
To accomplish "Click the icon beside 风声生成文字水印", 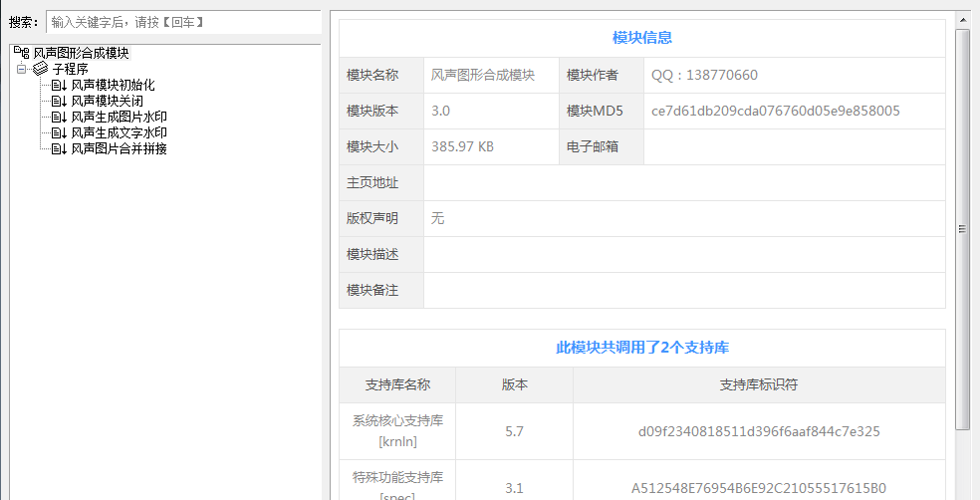I will 59,133.
